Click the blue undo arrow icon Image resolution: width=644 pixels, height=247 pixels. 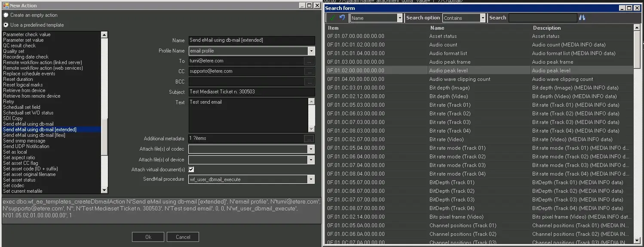tap(342, 18)
